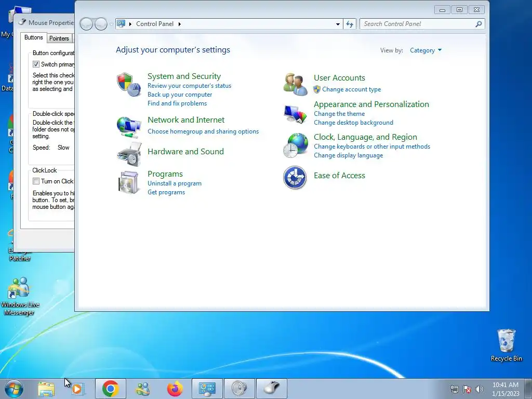Screen dimensions: 532x399
Task: Switch to the Mouse Properties taskbar button
Action: click(x=271, y=389)
